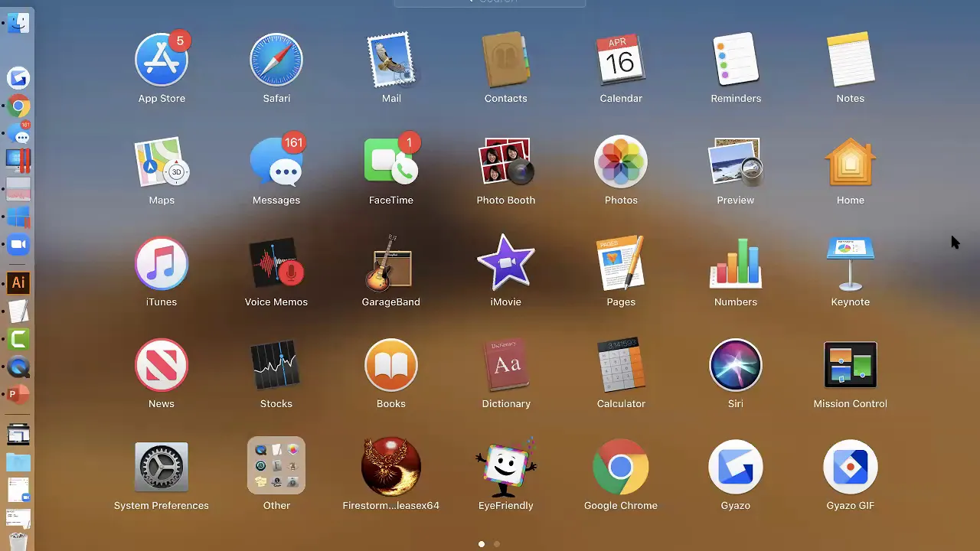Open Mission Control
This screenshot has width=980, height=551.
(851, 365)
